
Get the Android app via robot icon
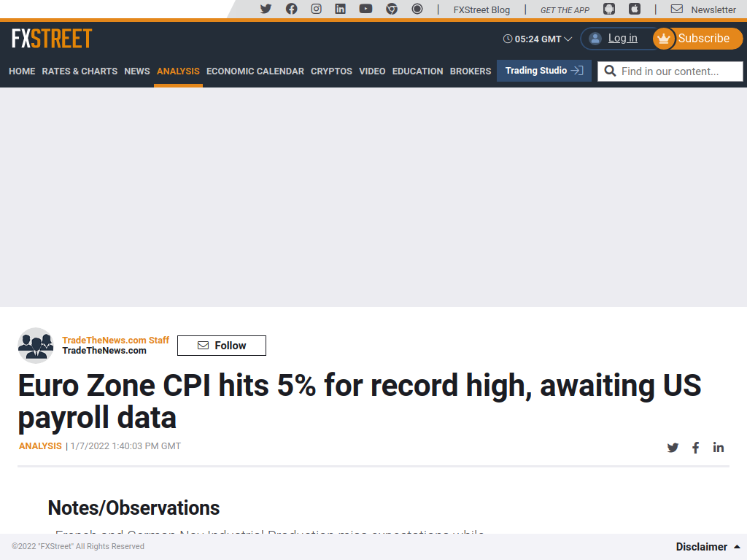coord(609,9)
